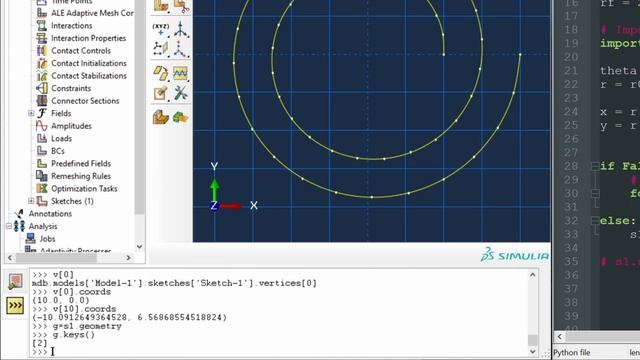This screenshot has height=360, width=640.
Task: Click the 'v[10].coords' console line
Action: coord(84,309)
